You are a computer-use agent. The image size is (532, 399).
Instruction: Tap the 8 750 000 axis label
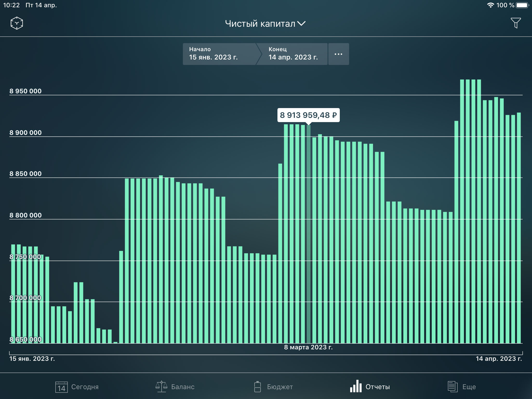pyautogui.click(x=25, y=257)
